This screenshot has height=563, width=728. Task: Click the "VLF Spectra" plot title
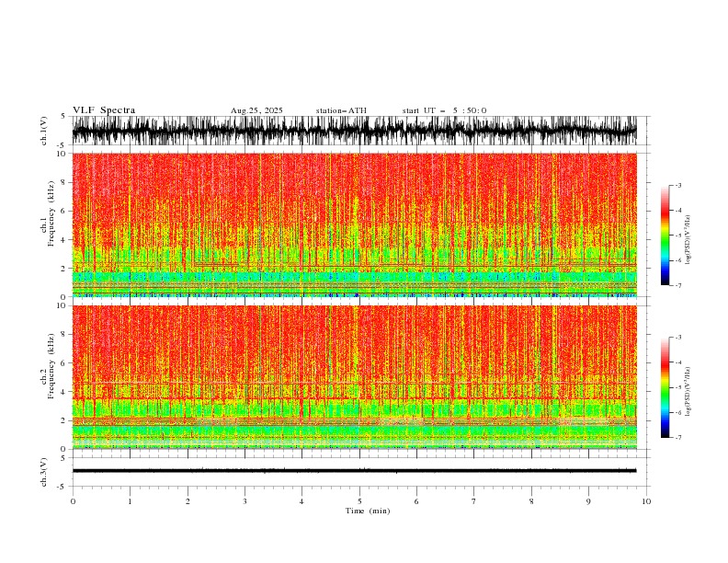coord(104,110)
